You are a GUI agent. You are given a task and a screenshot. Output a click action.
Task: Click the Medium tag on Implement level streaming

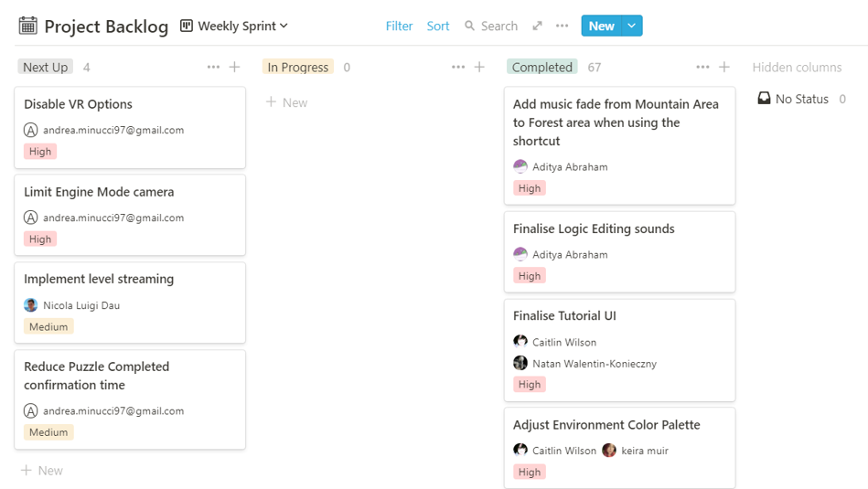(x=48, y=326)
